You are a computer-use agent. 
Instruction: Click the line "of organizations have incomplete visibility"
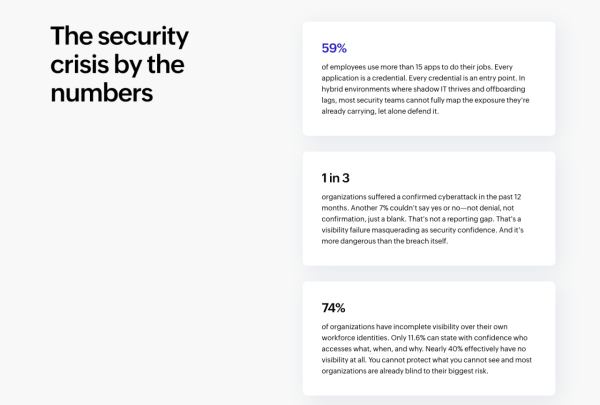click(414, 327)
